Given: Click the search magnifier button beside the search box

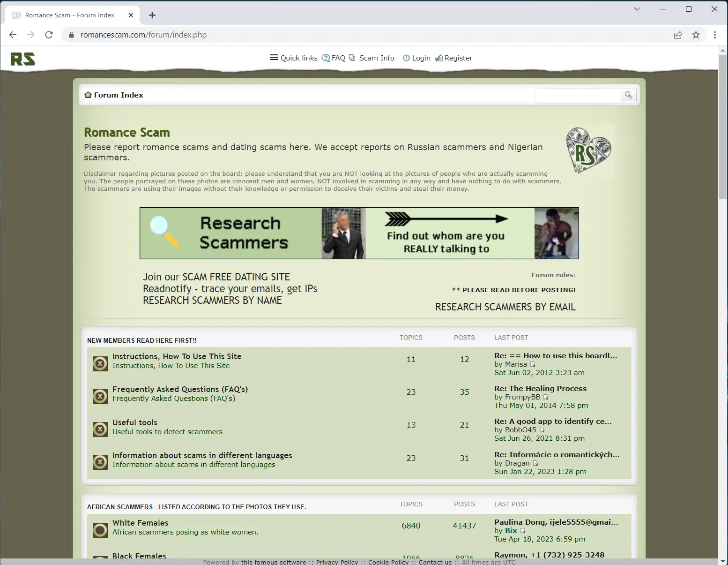Looking at the screenshot, I should 628,95.
